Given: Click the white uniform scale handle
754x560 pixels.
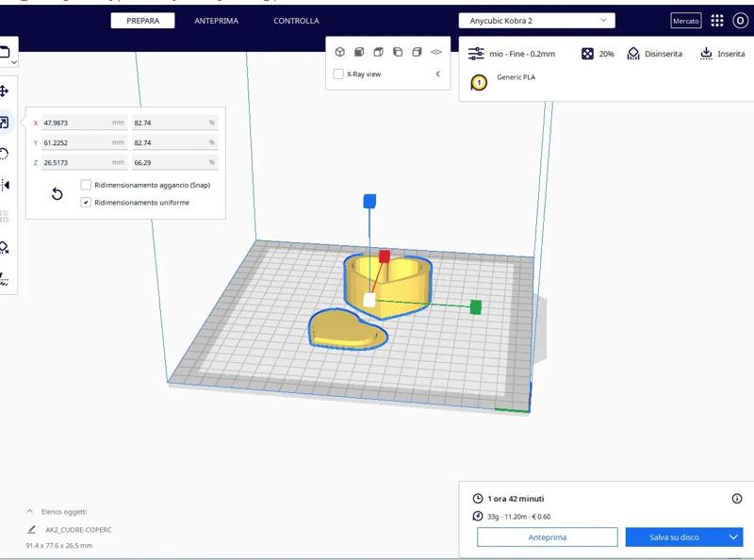Looking at the screenshot, I should click(x=369, y=300).
